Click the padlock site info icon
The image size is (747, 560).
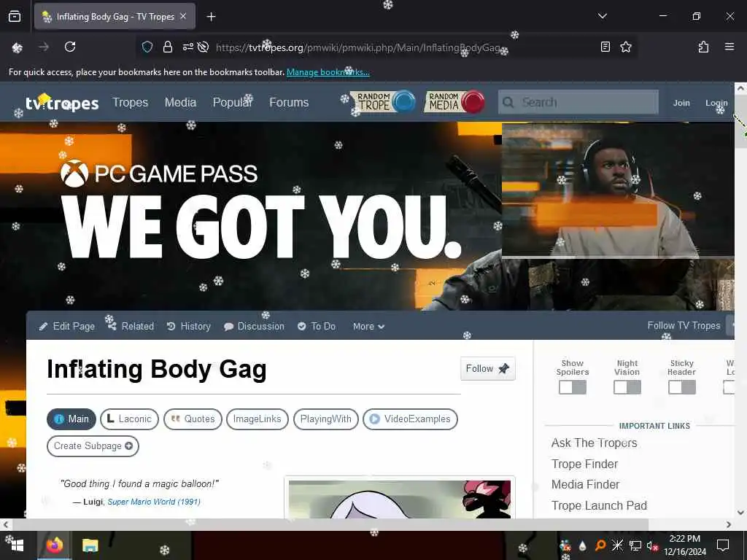coord(168,47)
